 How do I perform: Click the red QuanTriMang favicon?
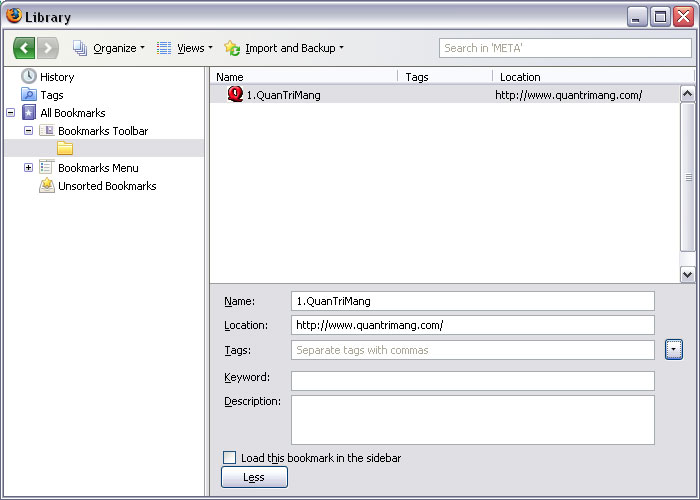[x=235, y=94]
